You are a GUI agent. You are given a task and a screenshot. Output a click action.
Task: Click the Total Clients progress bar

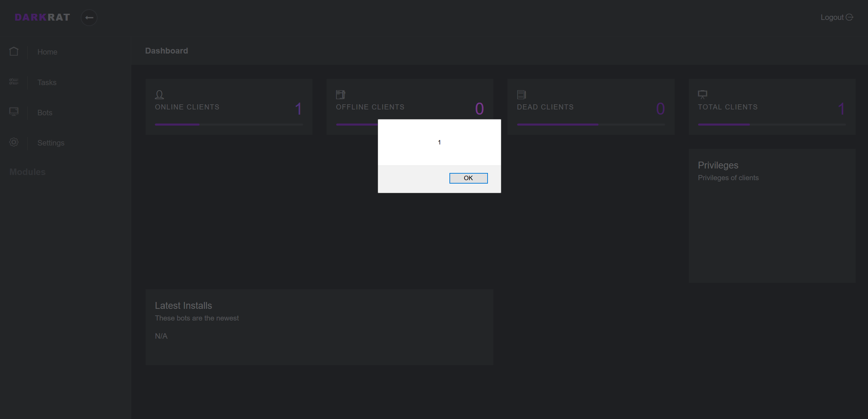click(x=772, y=125)
